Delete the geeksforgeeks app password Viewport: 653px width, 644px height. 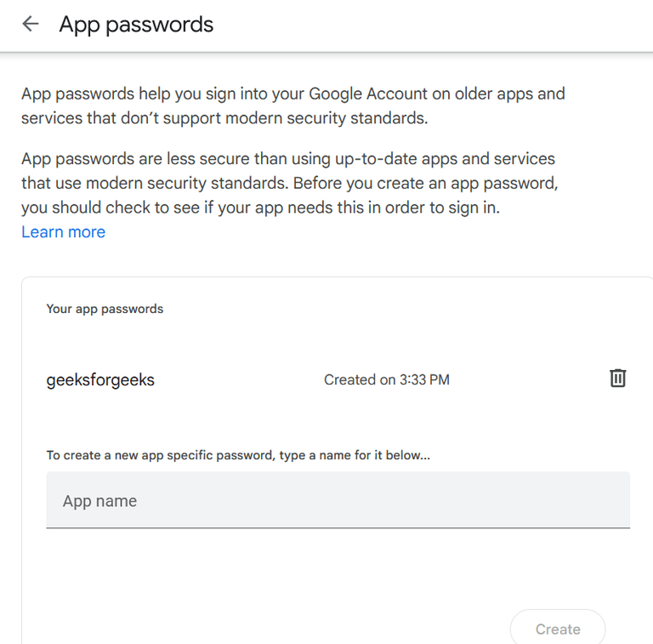tap(618, 379)
